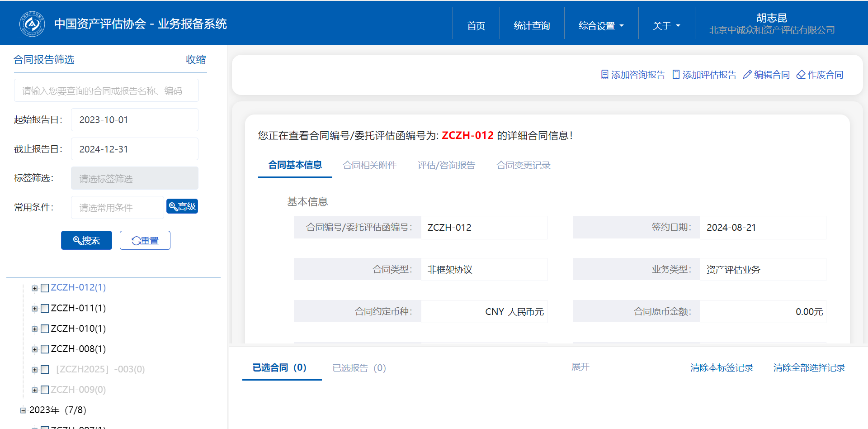Switch to the 合同相关附件 tab
Viewport: 868px width, 429px height.
point(369,165)
